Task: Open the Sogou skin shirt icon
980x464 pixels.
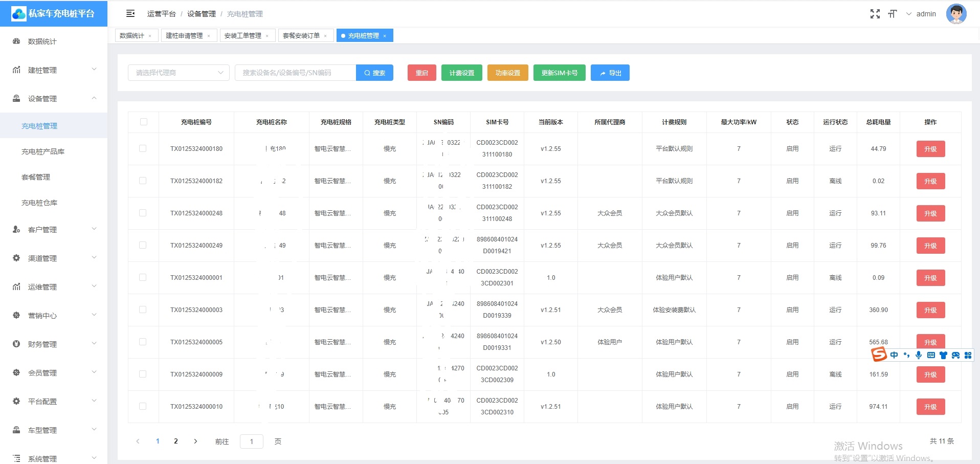Action: click(x=943, y=355)
